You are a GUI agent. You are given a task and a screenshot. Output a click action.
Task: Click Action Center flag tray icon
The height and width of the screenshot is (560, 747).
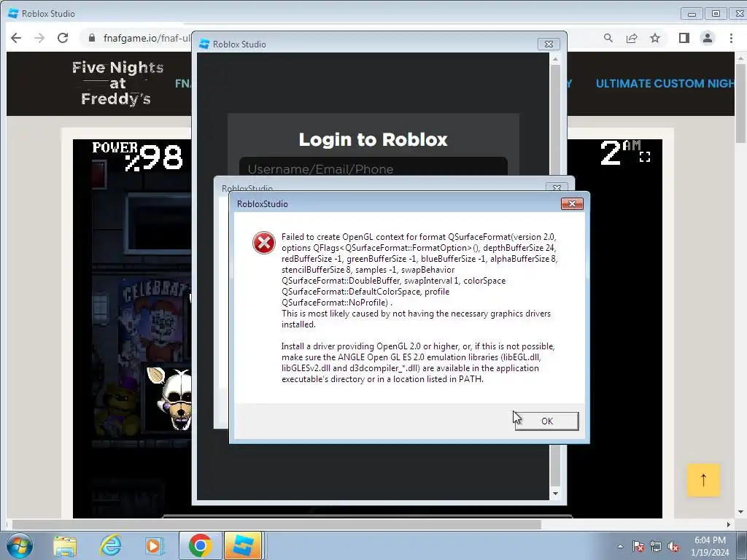tap(638, 546)
